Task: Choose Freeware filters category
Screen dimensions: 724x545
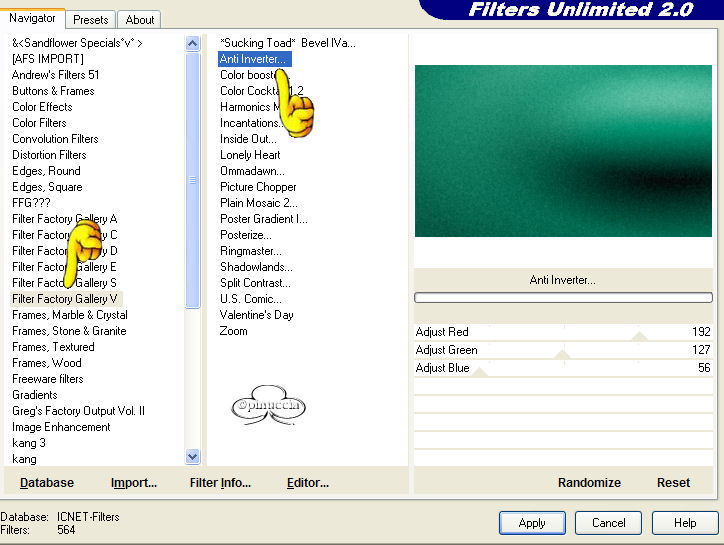Action: click(48, 379)
